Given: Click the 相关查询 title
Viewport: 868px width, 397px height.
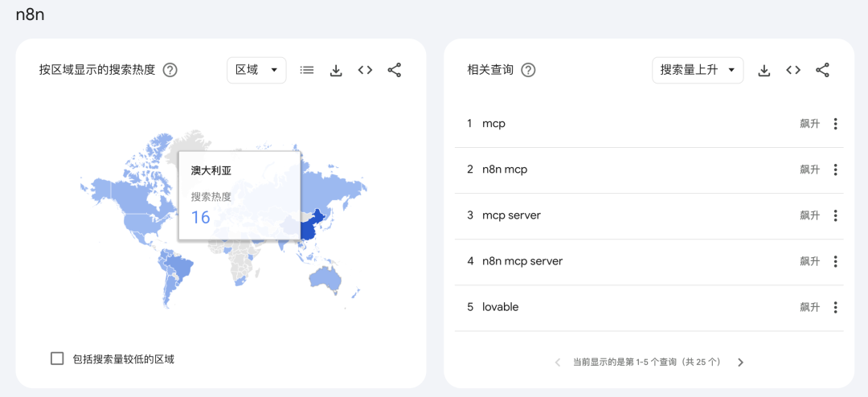Looking at the screenshot, I should pos(490,71).
